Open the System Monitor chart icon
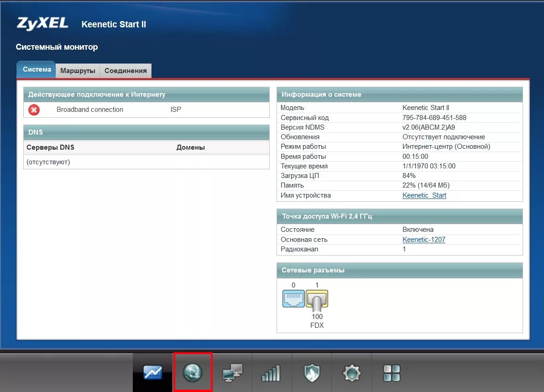544x392 pixels. point(152,373)
